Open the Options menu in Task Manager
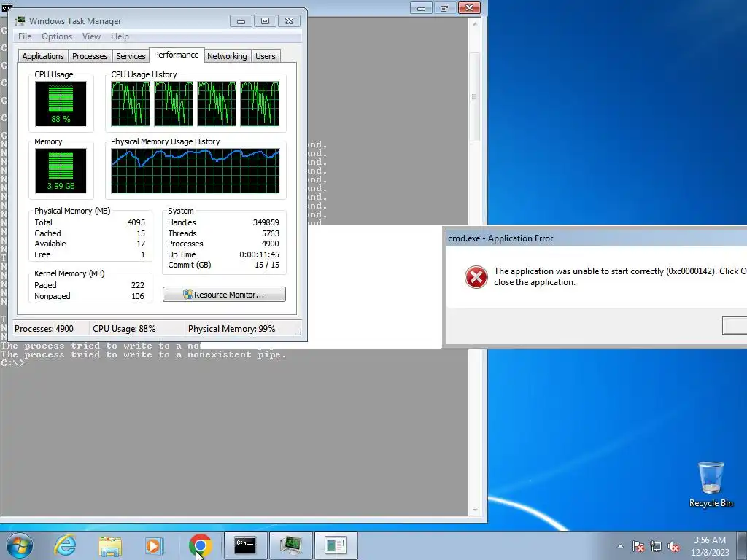 tap(57, 36)
